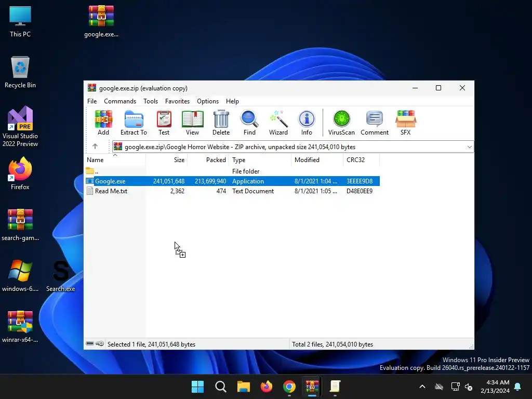
Task: Sort by the Name column header
Action: [x=115, y=160]
